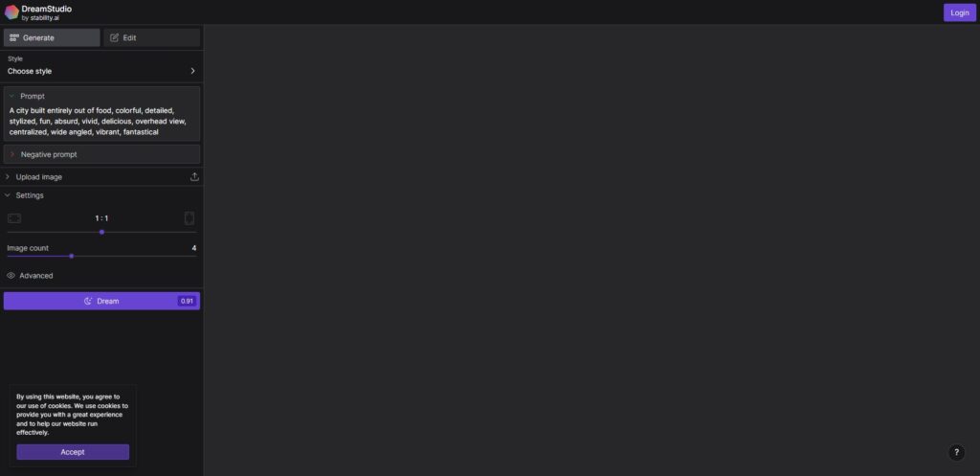Image resolution: width=980 pixels, height=476 pixels.
Task: Expand the Negative prompt section
Action: 101,154
